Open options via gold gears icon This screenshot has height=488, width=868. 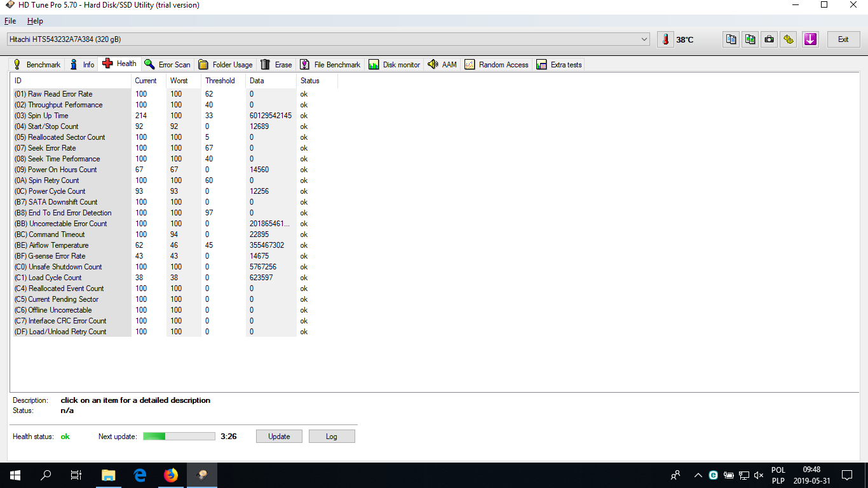[x=789, y=39]
